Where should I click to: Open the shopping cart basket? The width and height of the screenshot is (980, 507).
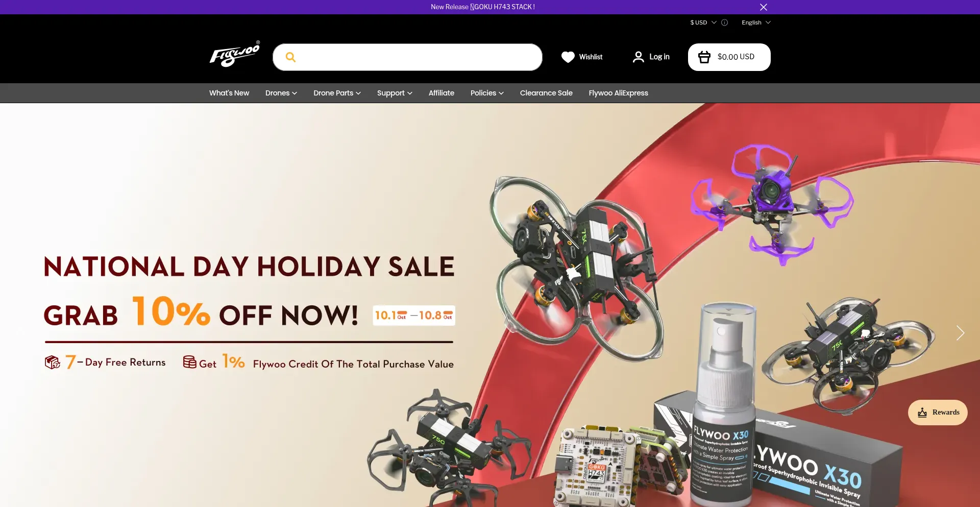pyautogui.click(x=704, y=57)
